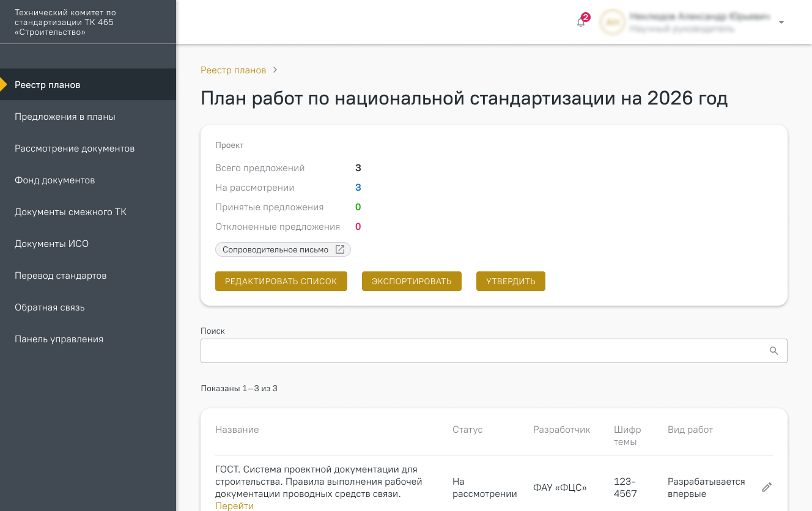Go to Фонд документов section
This screenshot has height=511, width=812.
tap(54, 180)
